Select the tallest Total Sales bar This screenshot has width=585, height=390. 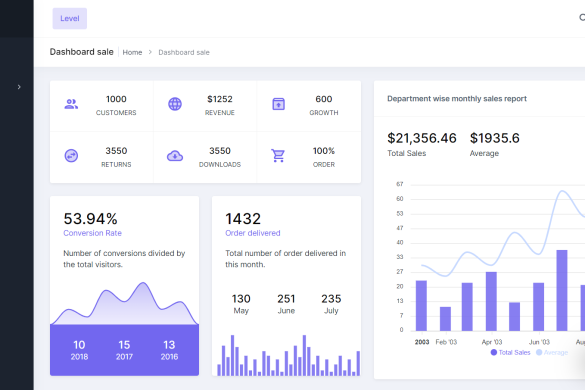pos(562,290)
